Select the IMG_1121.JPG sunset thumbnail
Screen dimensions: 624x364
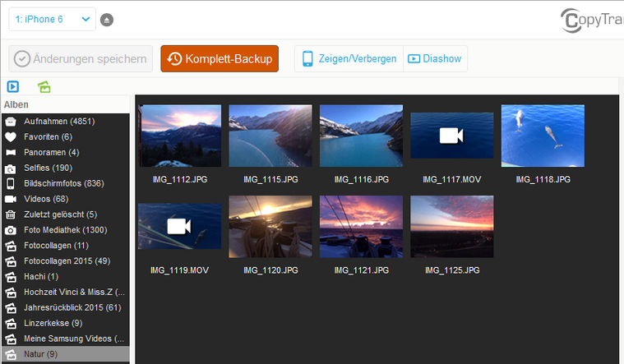click(362, 226)
